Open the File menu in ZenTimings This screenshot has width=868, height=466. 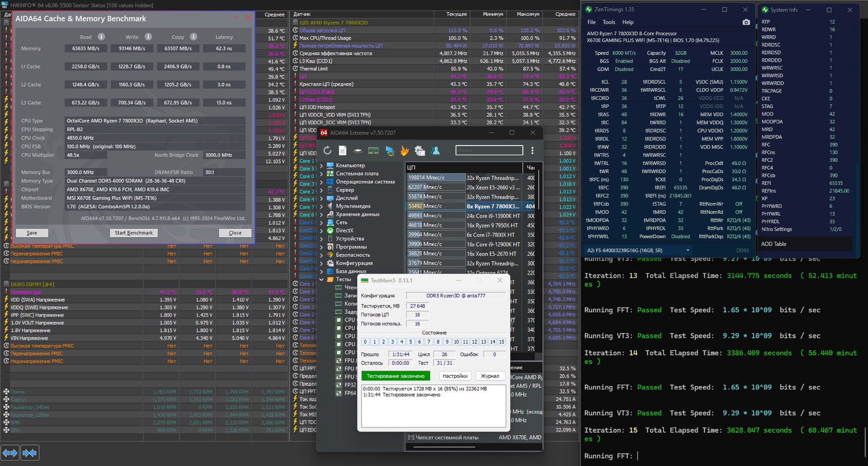point(592,22)
